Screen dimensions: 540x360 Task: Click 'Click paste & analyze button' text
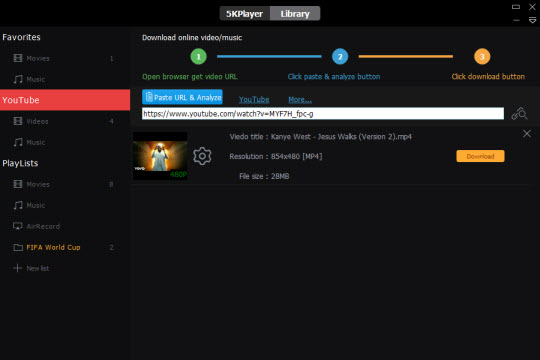[334, 76]
